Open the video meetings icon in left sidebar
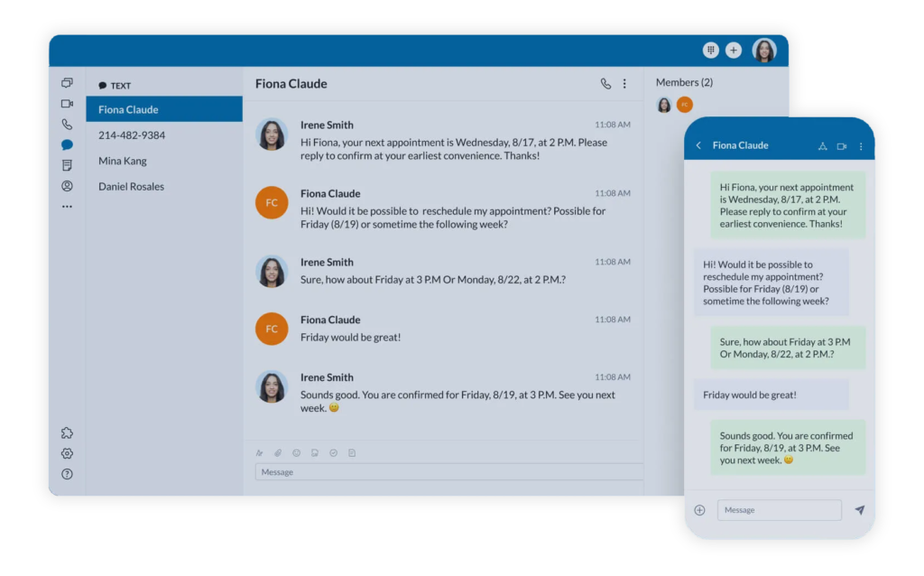Viewport: 924px width, 576px height. [67, 104]
